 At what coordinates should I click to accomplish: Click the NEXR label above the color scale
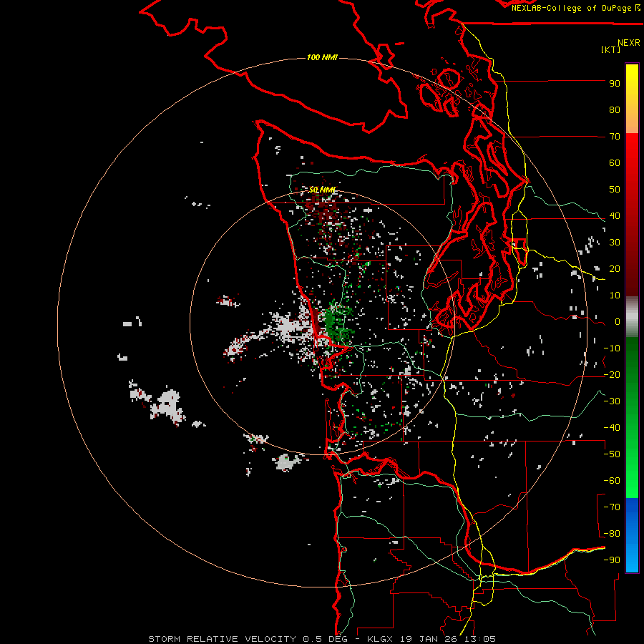point(628,43)
